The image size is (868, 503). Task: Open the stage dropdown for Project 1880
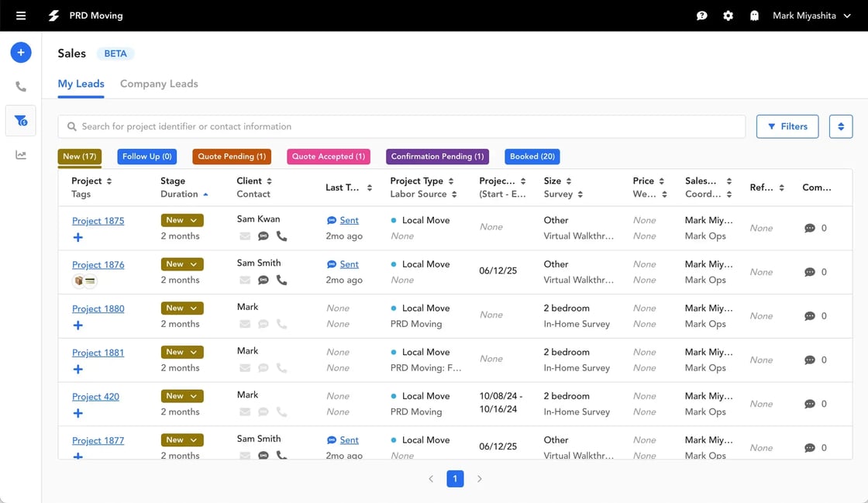[x=181, y=308]
